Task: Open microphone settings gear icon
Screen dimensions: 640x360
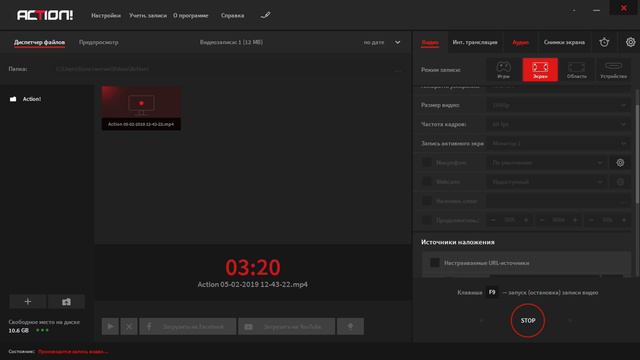Action: coord(620,162)
